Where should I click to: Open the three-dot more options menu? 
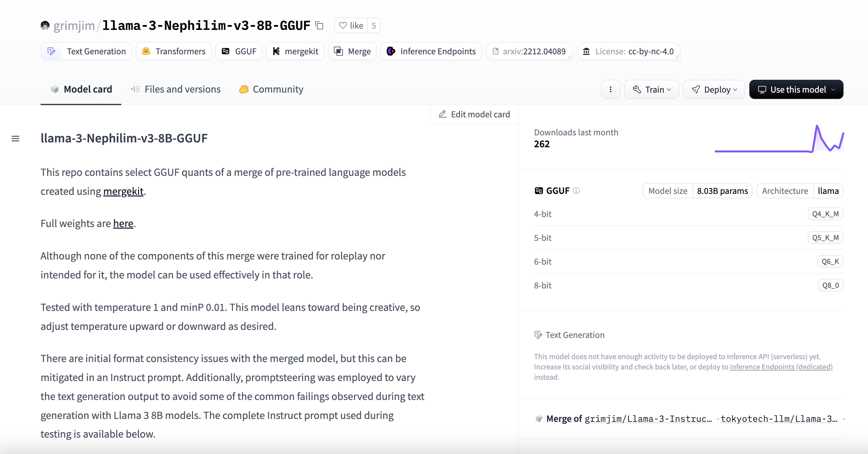pos(610,89)
